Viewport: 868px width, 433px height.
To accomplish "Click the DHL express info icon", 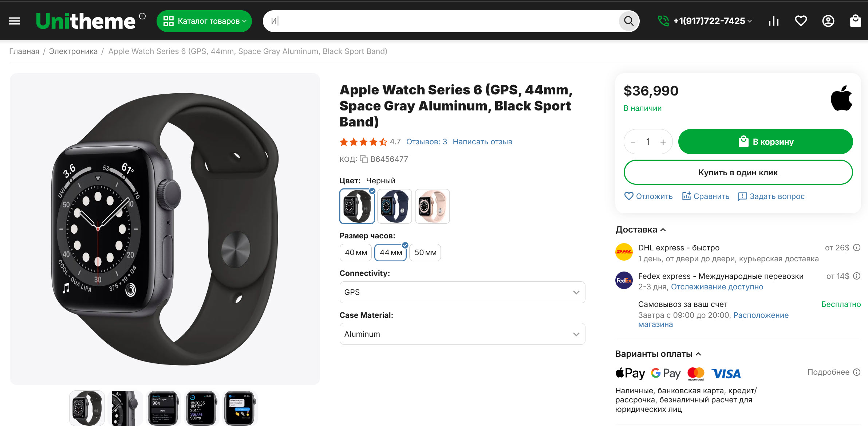I will (857, 248).
